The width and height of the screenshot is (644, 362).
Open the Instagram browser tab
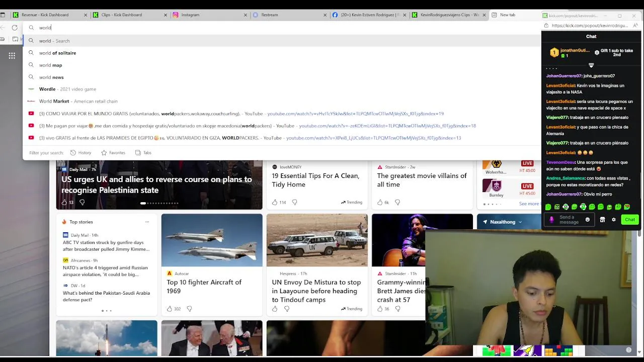coord(190,15)
